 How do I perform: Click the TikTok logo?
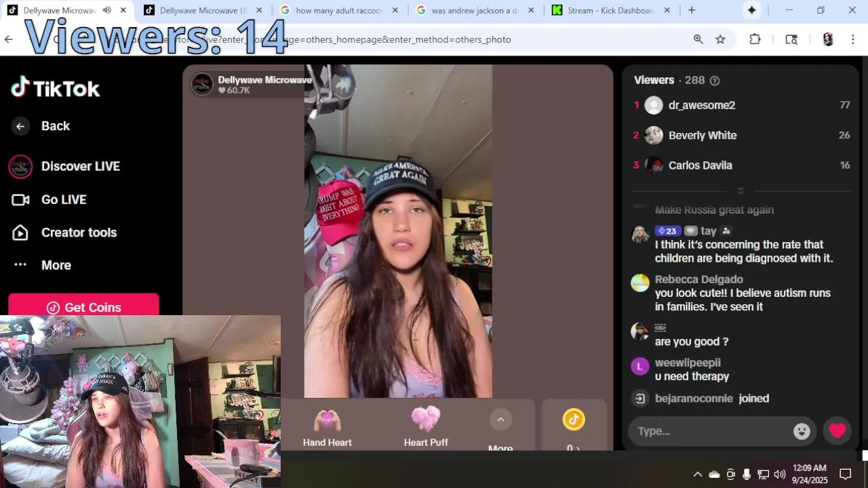coord(56,87)
